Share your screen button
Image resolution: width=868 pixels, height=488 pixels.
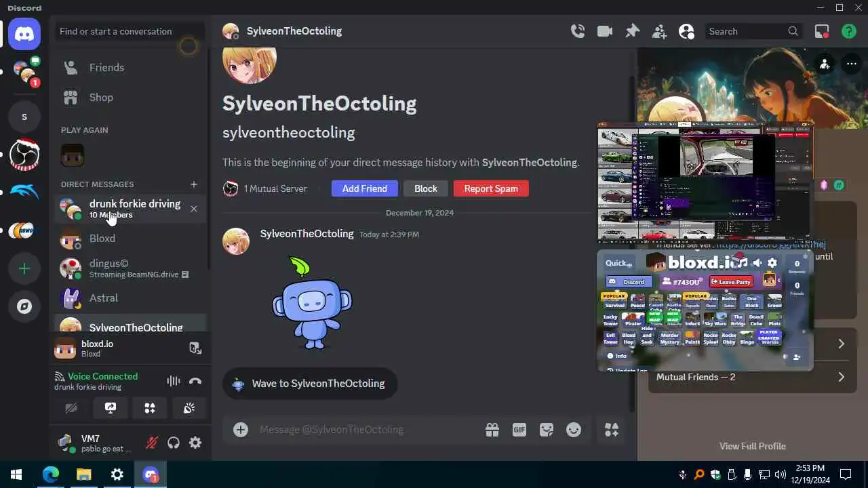pos(111,408)
